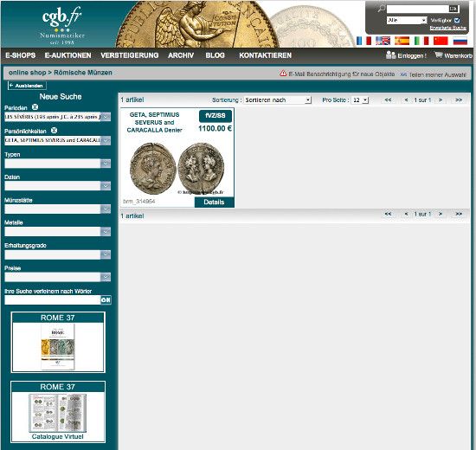Switch language using the UK/US flag
Screen dimensions: 476x450
(x=383, y=41)
